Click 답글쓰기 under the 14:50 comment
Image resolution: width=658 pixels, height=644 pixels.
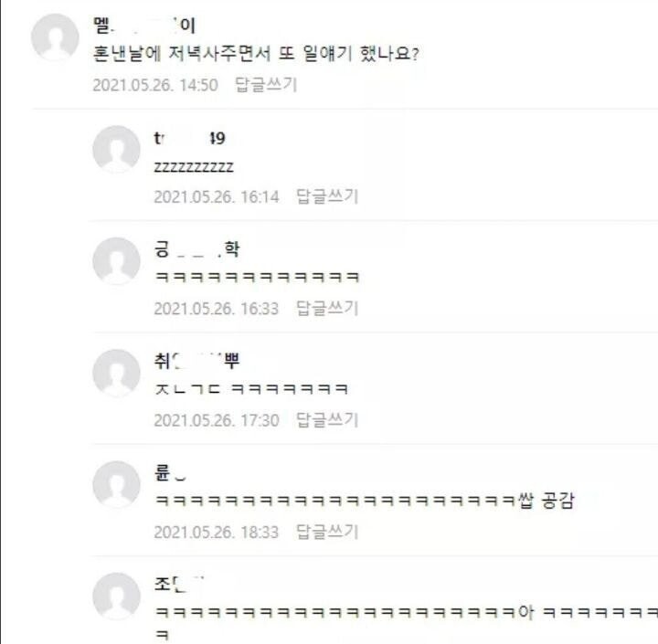[x=266, y=85]
